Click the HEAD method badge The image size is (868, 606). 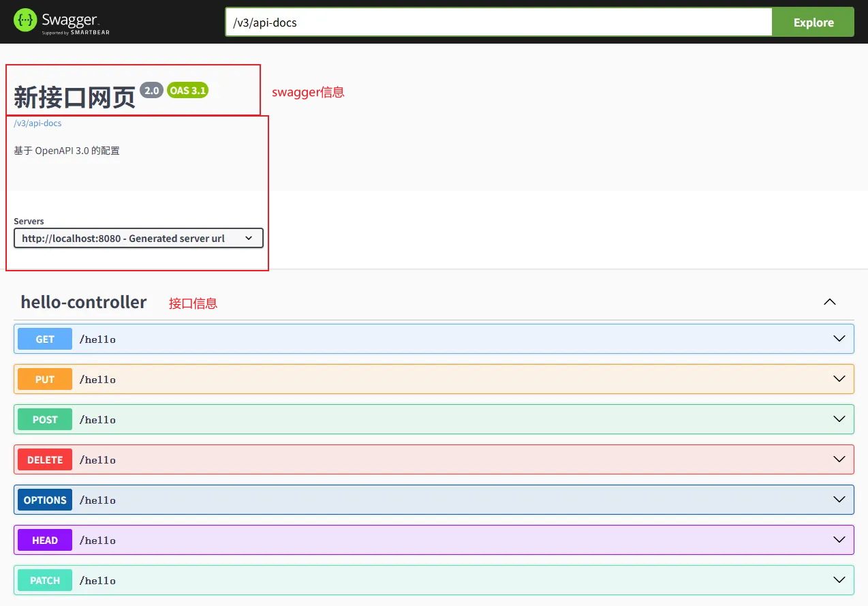click(x=45, y=540)
